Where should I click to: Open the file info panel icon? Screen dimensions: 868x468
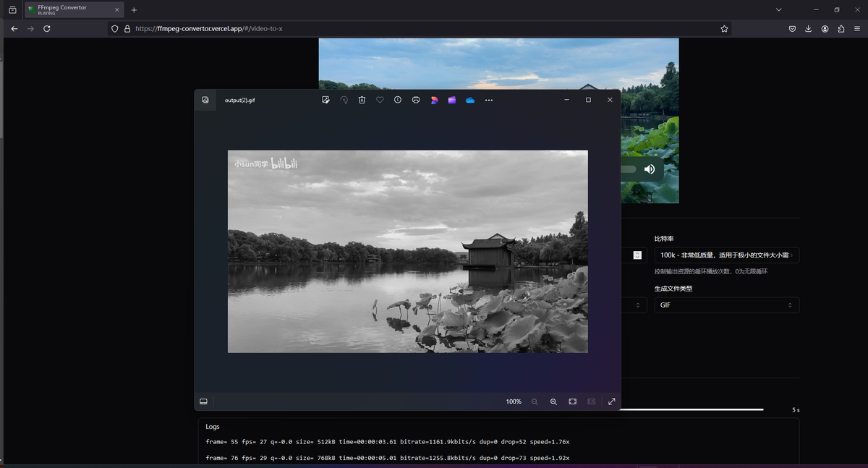pos(398,100)
